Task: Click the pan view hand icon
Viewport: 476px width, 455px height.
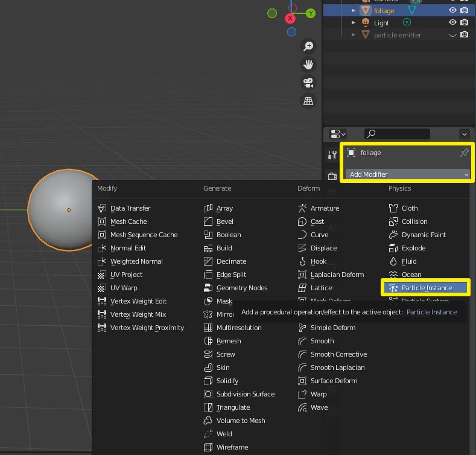Action: (x=308, y=65)
